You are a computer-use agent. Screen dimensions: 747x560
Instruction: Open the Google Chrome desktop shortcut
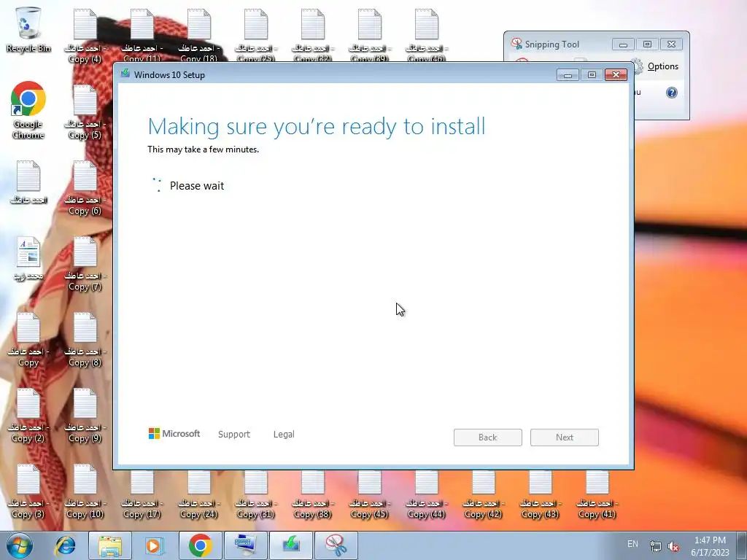click(28, 111)
